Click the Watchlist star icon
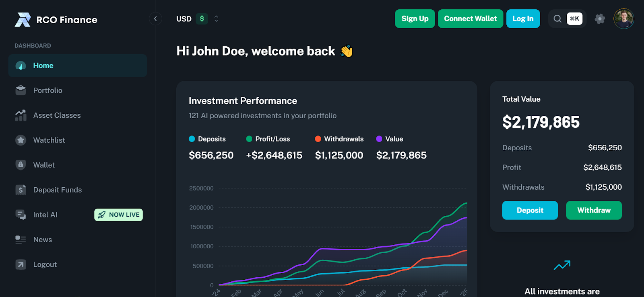This screenshot has width=644, height=297. pyautogui.click(x=21, y=140)
